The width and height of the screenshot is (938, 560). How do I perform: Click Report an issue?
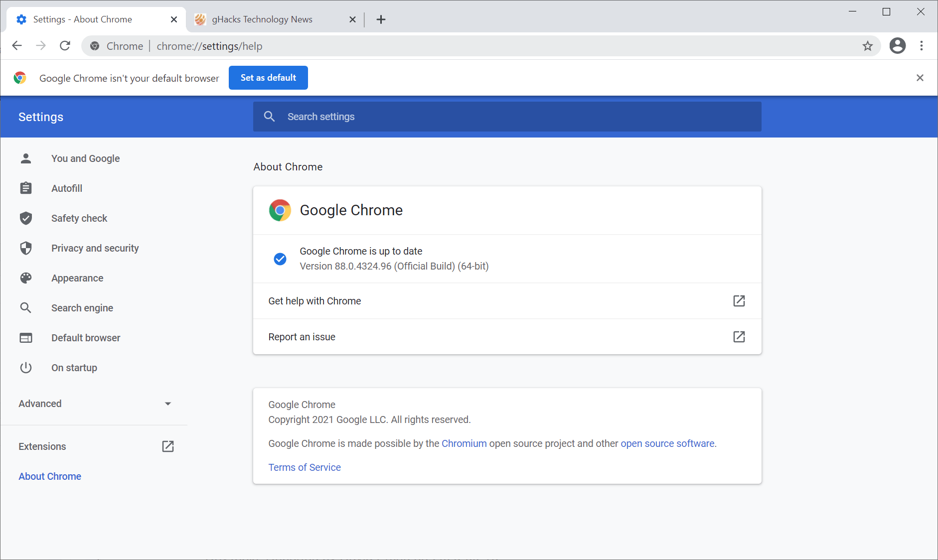pos(507,337)
